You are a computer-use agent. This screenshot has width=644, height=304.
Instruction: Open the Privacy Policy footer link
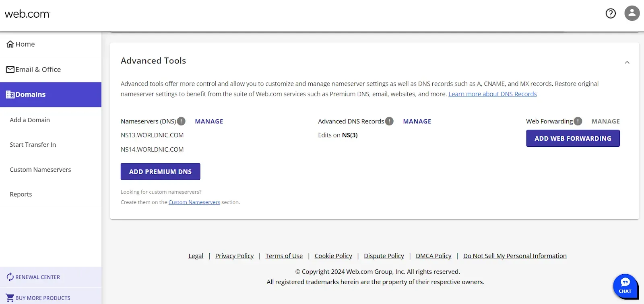[x=234, y=256]
